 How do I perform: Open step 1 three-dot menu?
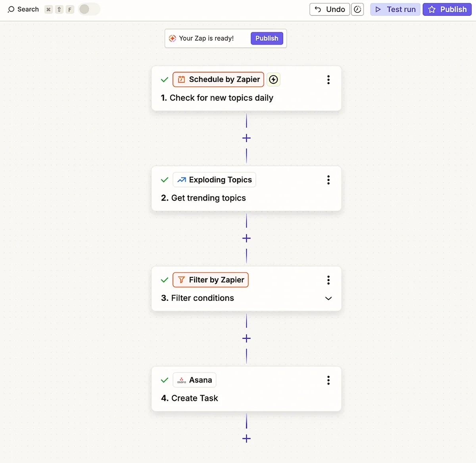coord(328,79)
